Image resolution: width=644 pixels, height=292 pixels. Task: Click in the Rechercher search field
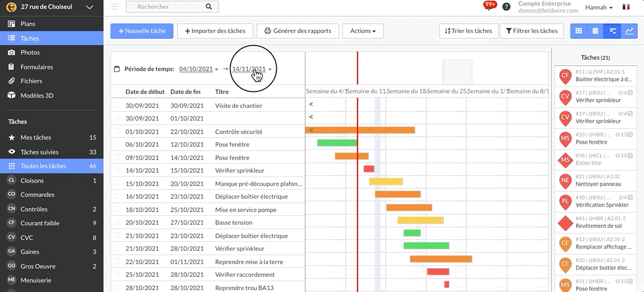pos(165,7)
